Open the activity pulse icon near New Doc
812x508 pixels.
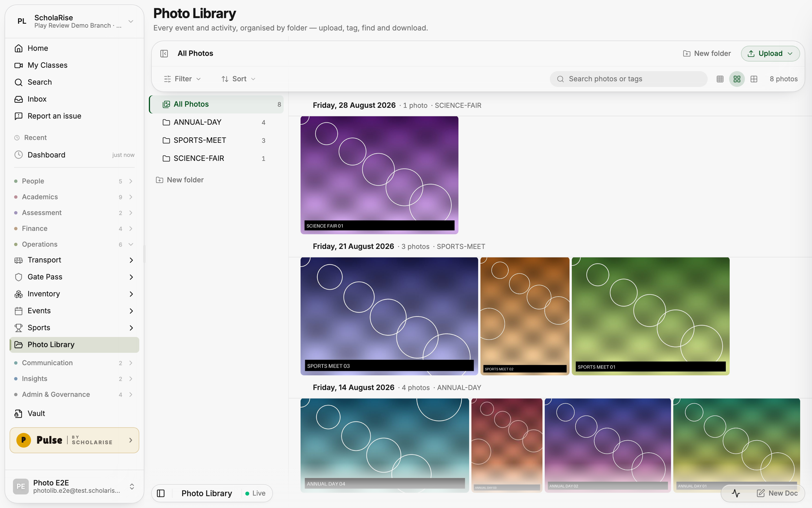(x=736, y=493)
